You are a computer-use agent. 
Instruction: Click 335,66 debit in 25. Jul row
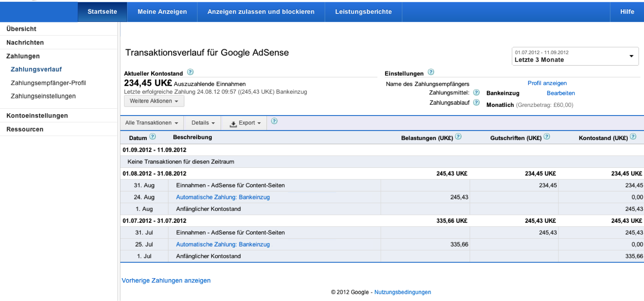(x=459, y=244)
